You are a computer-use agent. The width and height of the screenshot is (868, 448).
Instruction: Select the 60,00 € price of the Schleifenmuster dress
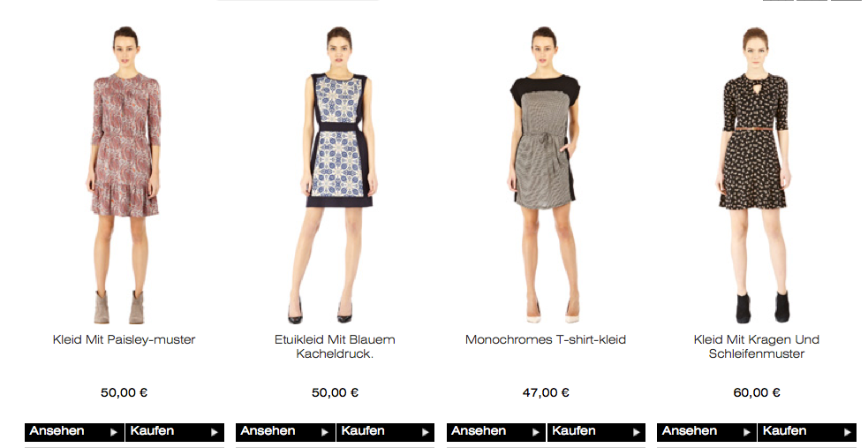point(757,392)
